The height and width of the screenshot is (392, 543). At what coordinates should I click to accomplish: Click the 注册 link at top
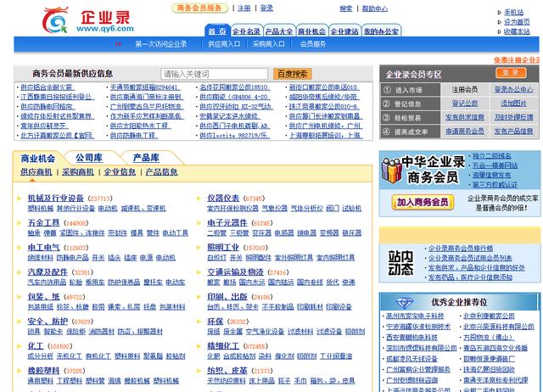(244, 8)
